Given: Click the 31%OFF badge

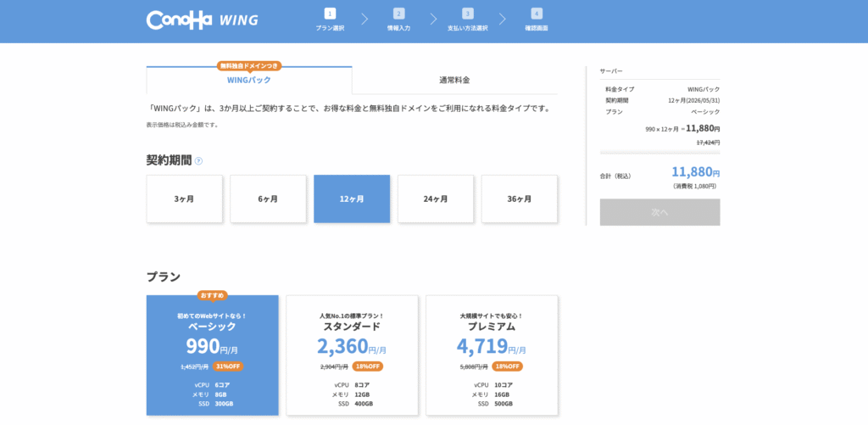Looking at the screenshot, I should point(227,366).
